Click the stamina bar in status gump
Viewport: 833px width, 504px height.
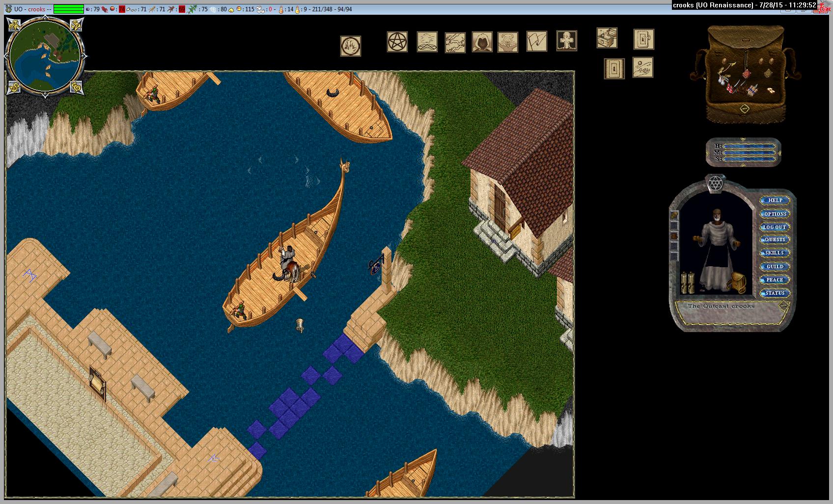coord(750,159)
